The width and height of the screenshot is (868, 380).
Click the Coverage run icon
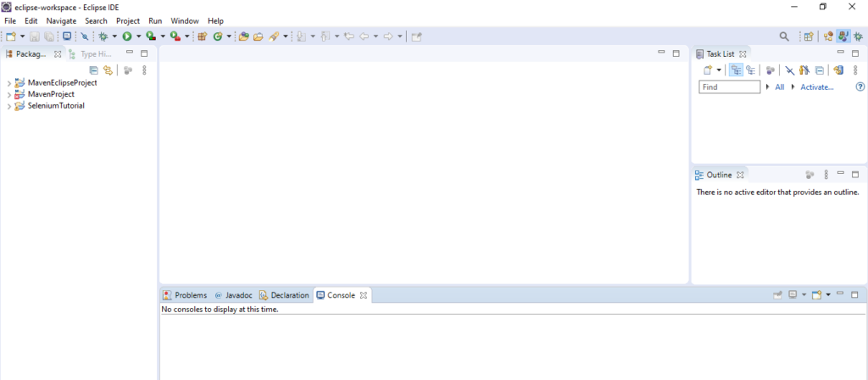point(151,36)
